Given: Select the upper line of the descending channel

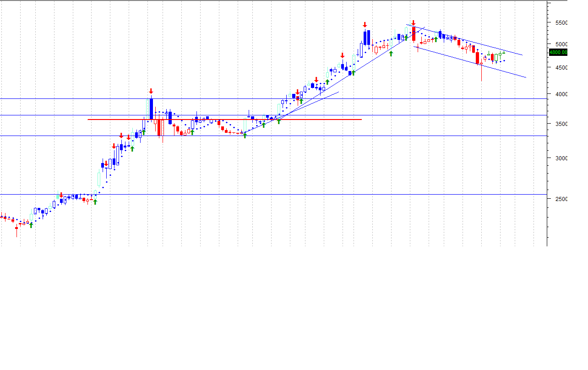Looking at the screenshot, I should point(464,40).
